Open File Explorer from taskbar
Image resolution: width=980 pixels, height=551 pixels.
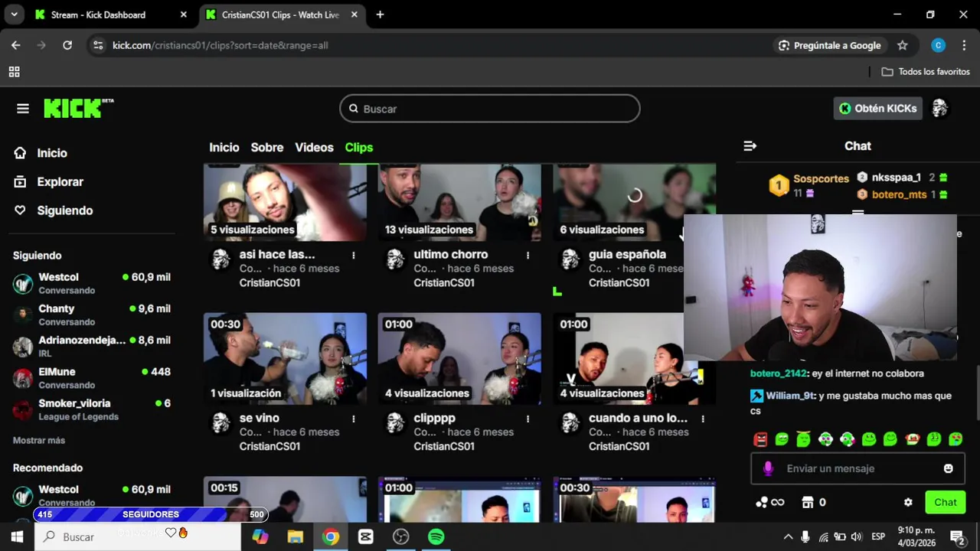click(296, 536)
